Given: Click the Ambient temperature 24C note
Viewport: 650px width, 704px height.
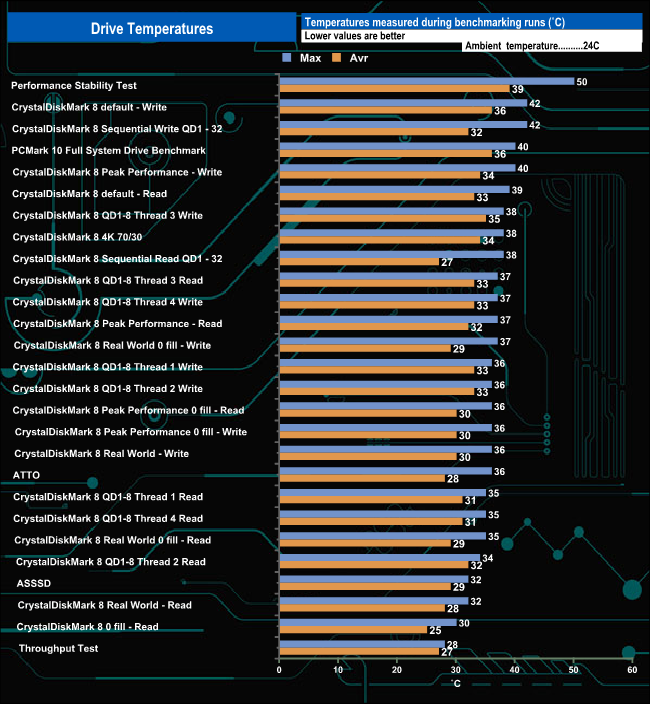Looking at the screenshot, I should point(532,46).
